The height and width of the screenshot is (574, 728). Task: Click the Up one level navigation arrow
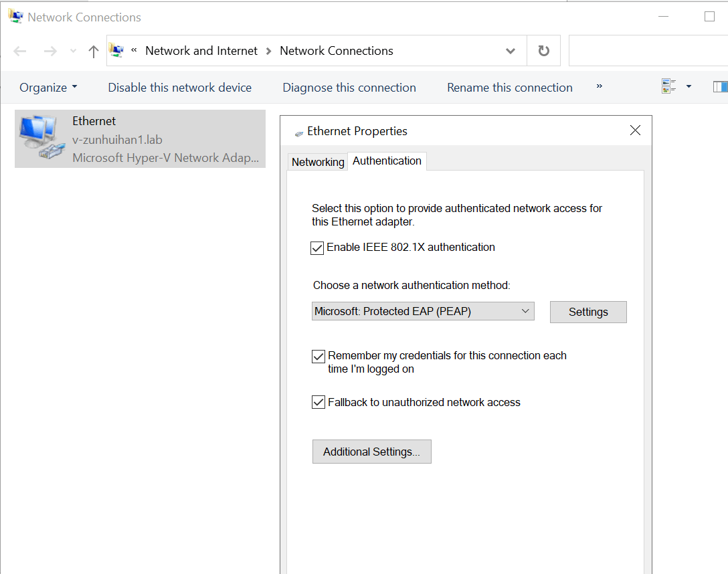click(x=93, y=50)
